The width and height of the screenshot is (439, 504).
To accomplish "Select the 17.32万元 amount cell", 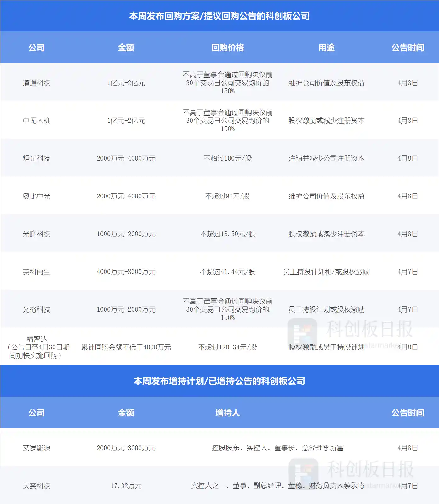I will coord(126,486).
